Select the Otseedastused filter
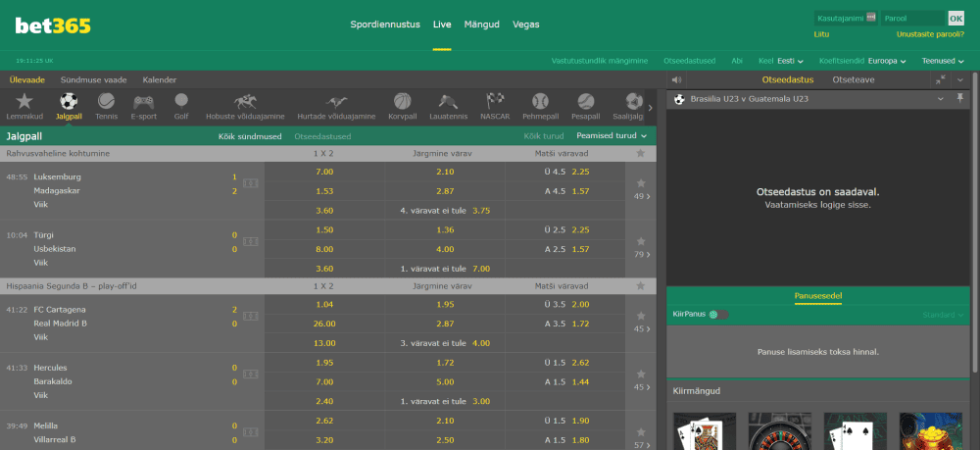The height and width of the screenshot is (450, 980). [322, 136]
